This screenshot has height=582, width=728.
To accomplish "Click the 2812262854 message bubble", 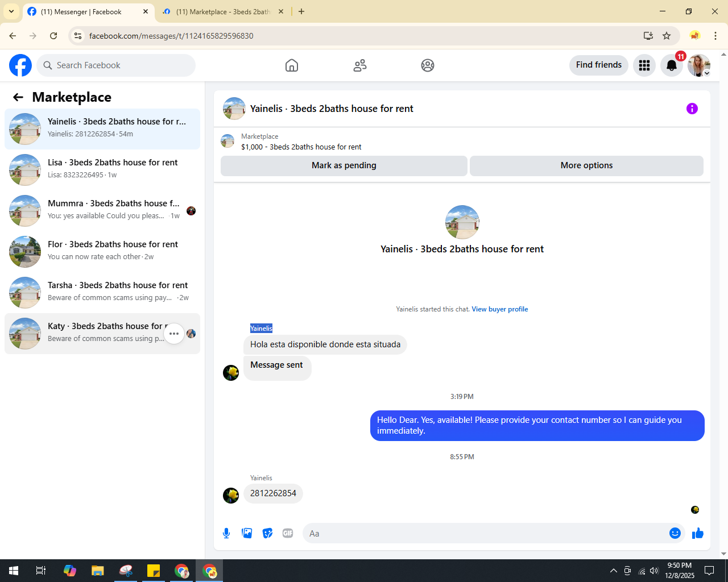I will click(274, 493).
